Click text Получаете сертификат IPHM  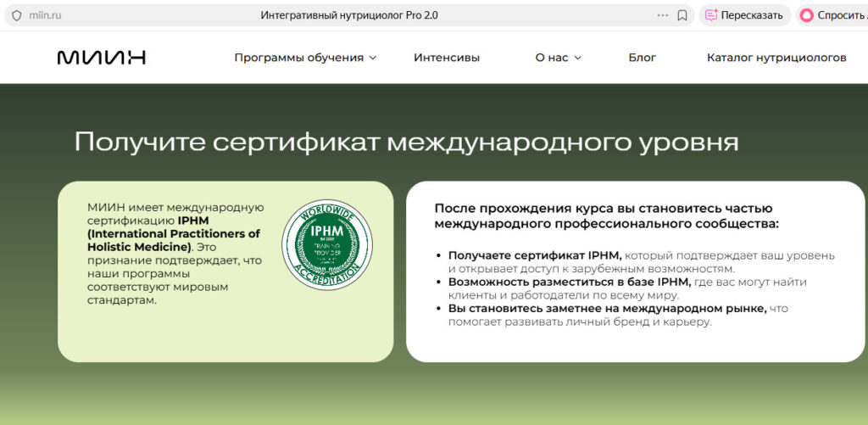coord(535,255)
